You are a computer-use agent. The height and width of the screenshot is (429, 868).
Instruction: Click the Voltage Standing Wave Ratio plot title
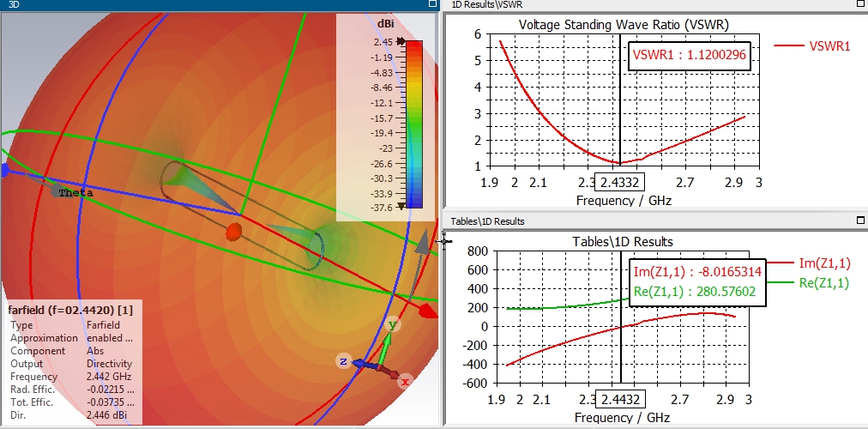tap(624, 25)
